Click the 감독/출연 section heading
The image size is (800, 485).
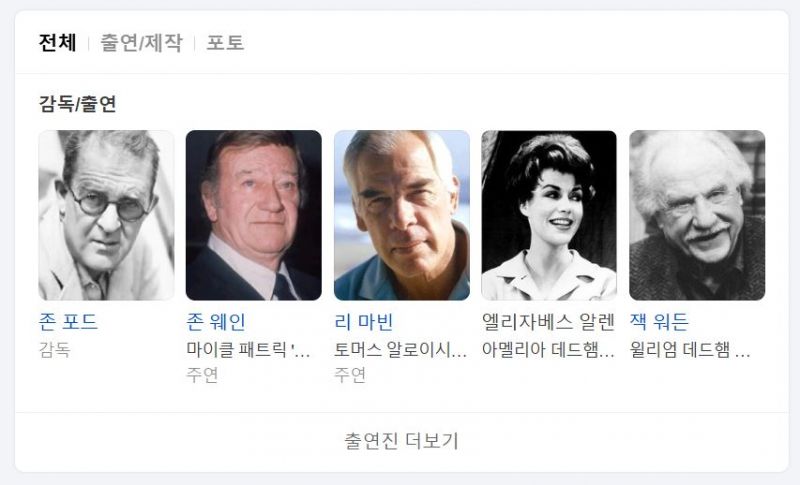point(78,104)
